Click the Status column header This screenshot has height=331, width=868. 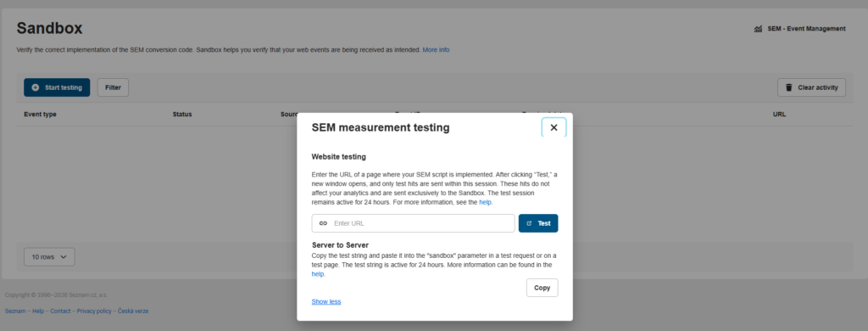click(x=182, y=115)
